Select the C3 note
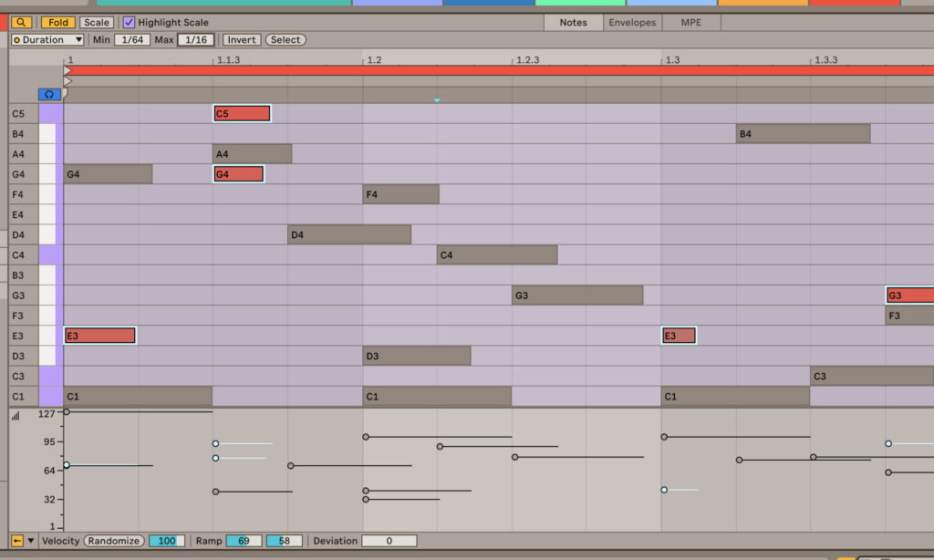This screenshot has height=560, width=934. coord(871,376)
